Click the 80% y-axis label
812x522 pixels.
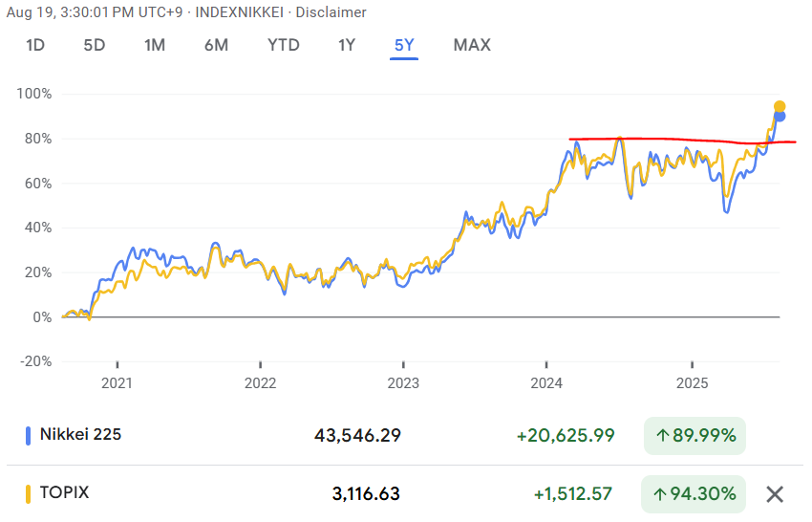38,139
